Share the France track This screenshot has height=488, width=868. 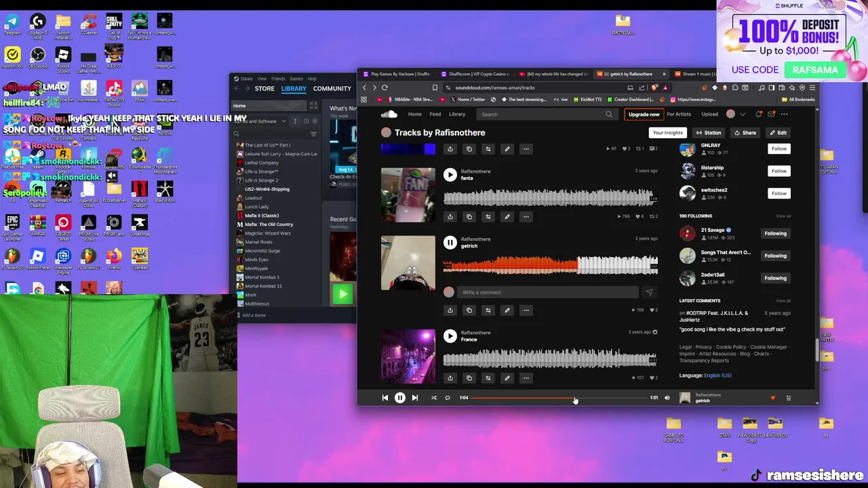pos(450,378)
